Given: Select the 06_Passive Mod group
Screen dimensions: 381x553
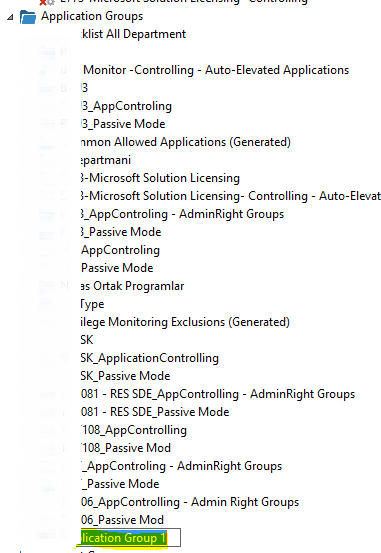Looking at the screenshot, I should point(122,520).
